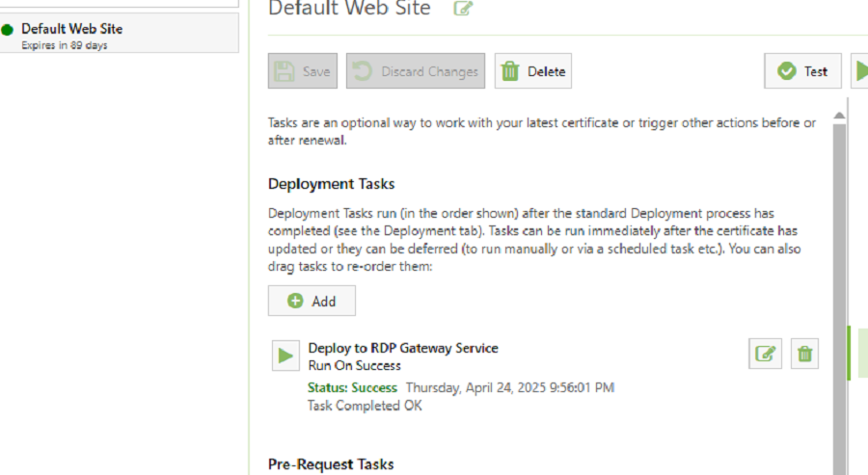Run the Deploy to RDP Gateway Service task
The height and width of the screenshot is (475, 868).
[x=285, y=356]
